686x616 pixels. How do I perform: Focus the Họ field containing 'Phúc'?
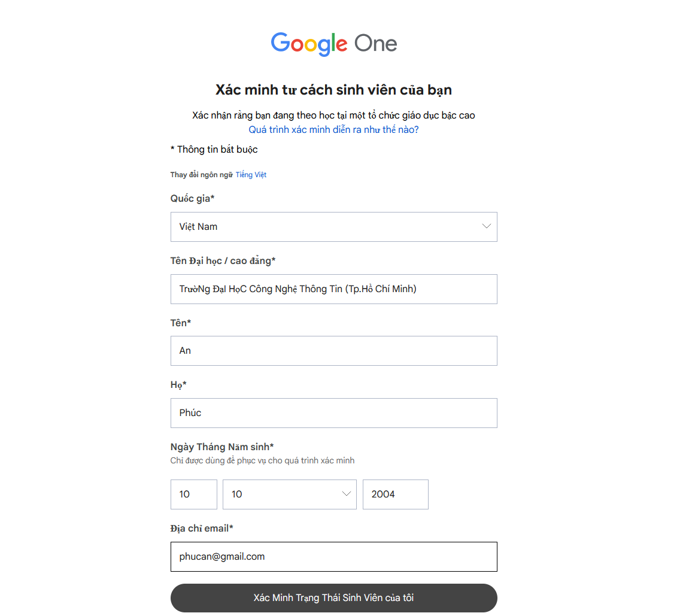pyautogui.click(x=333, y=413)
